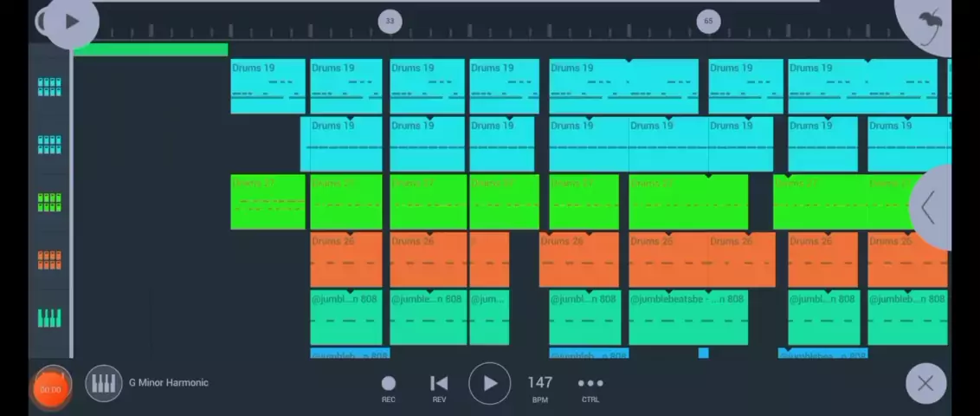
Task: Toggle the REC record dot
Action: click(389, 383)
